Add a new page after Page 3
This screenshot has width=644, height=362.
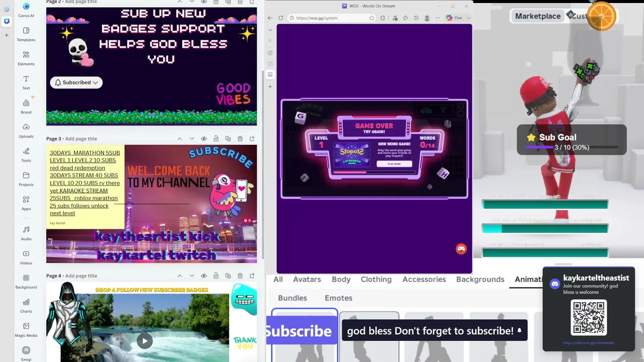[252, 139]
